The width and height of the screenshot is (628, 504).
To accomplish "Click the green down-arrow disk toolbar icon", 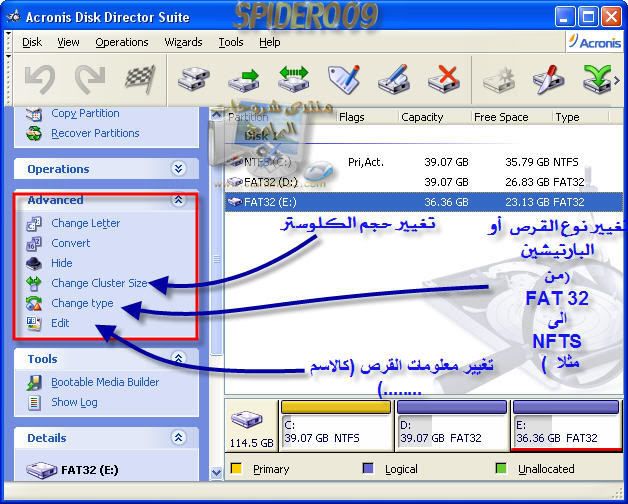I will 597,79.
